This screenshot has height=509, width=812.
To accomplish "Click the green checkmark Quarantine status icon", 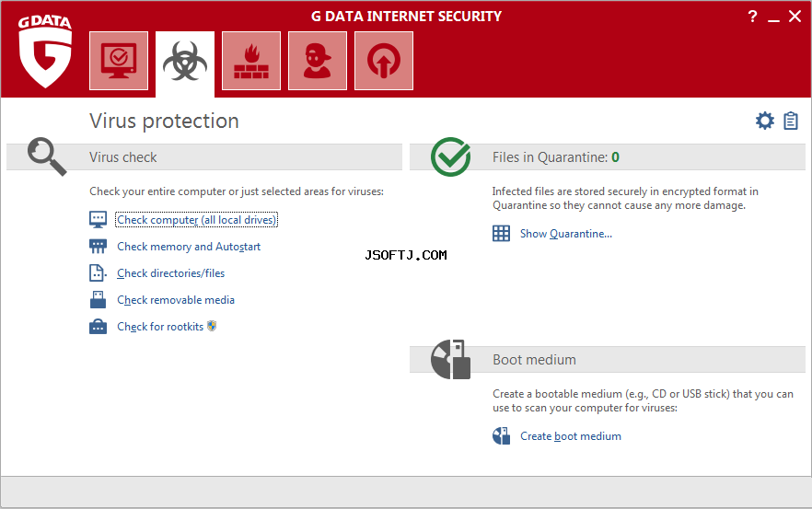I will tap(450, 156).
